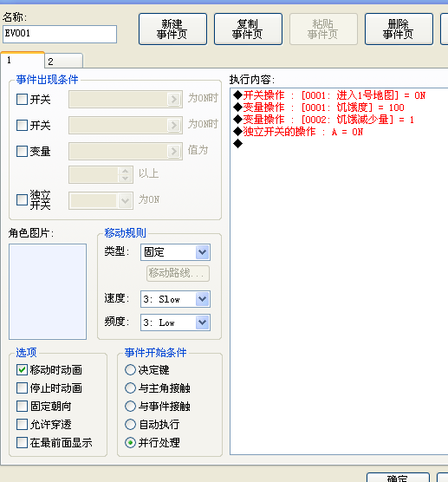Click the 删除事件页 button

[399, 29]
